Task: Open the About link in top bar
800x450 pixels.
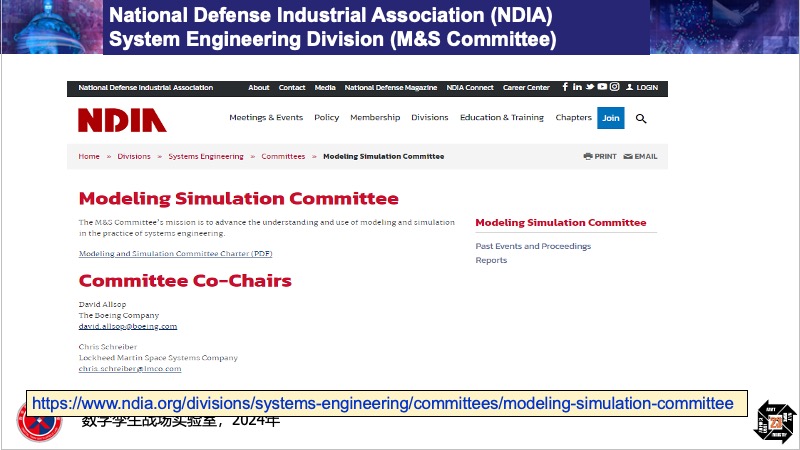Action: click(x=259, y=87)
